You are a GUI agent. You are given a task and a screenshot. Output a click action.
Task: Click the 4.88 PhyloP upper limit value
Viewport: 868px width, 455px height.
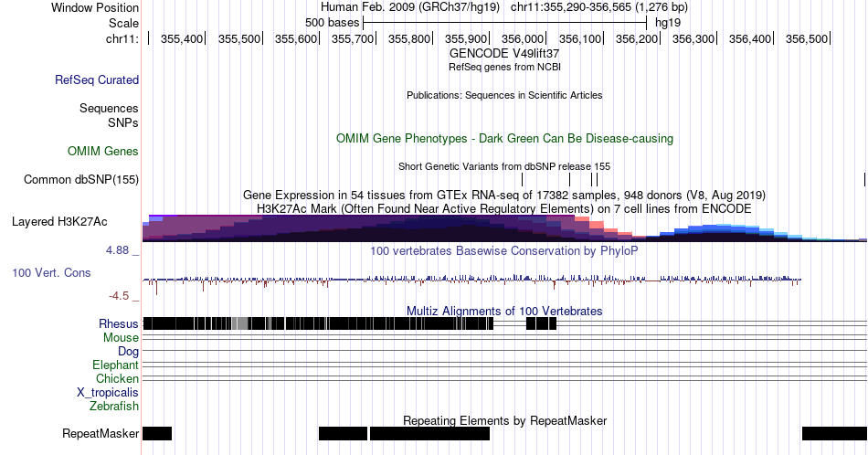[x=117, y=250]
